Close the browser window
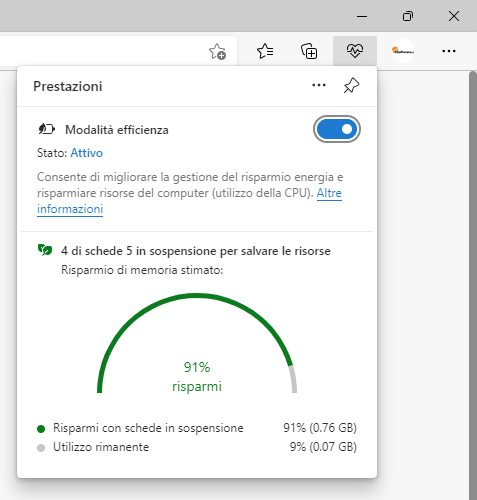Image resolution: width=477 pixels, height=500 pixels. (454, 16)
